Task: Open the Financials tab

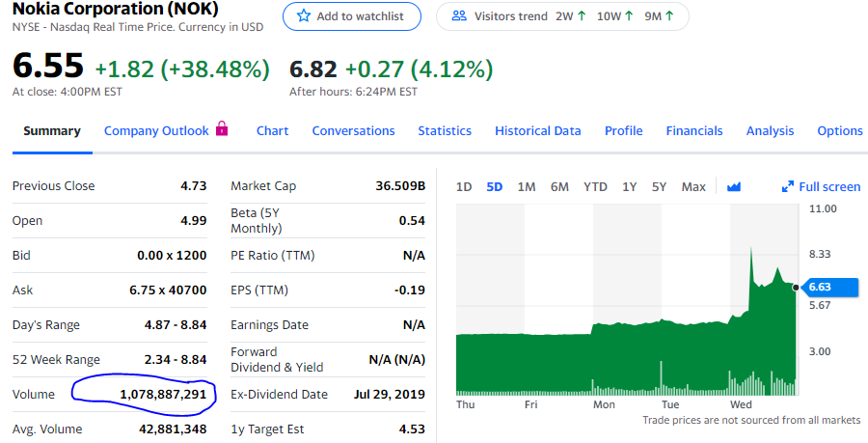Action: 694,130
